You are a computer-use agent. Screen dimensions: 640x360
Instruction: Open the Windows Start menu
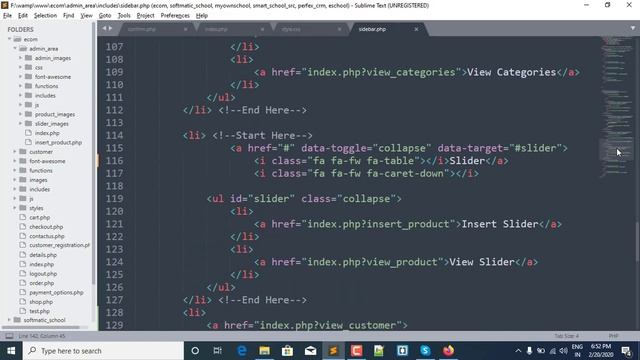(11, 351)
